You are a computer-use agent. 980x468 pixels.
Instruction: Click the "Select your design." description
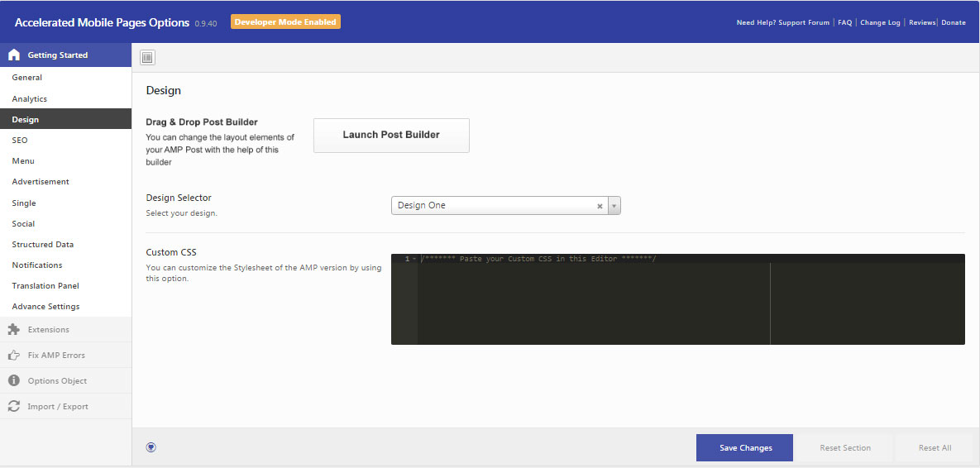[x=182, y=213]
